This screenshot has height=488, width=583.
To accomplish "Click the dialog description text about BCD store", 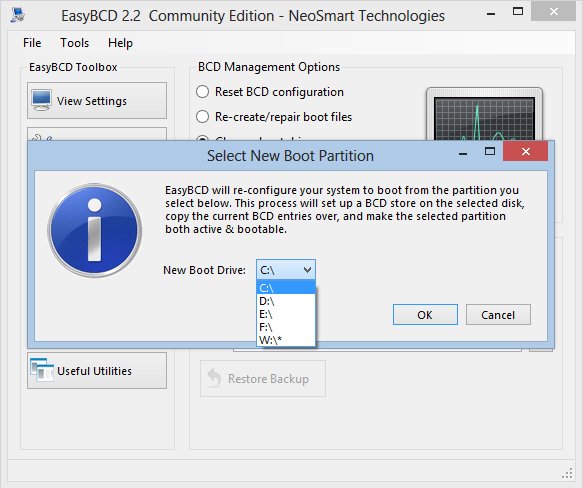I will (345, 209).
